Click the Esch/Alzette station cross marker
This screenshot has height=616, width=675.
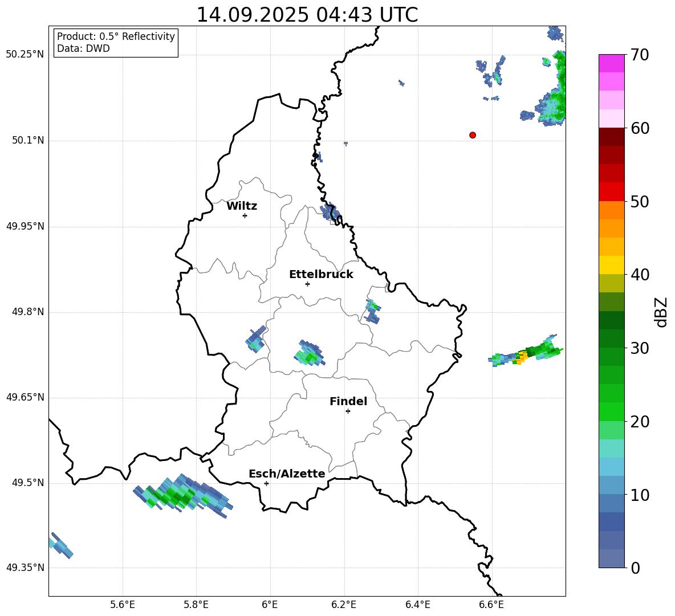point(266,483)
